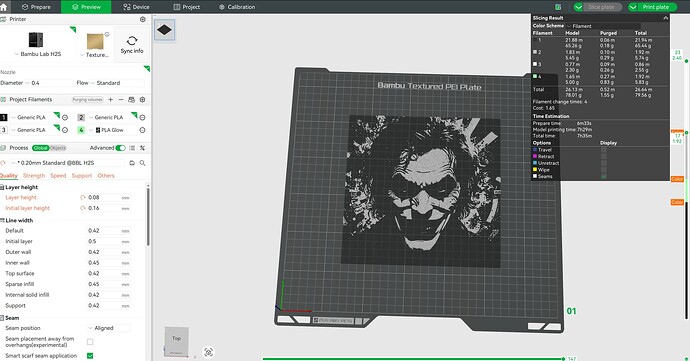The image size is (690, 361).
Task: Open filament 2 Generic PLA dropdown
Action: point(109,118)
